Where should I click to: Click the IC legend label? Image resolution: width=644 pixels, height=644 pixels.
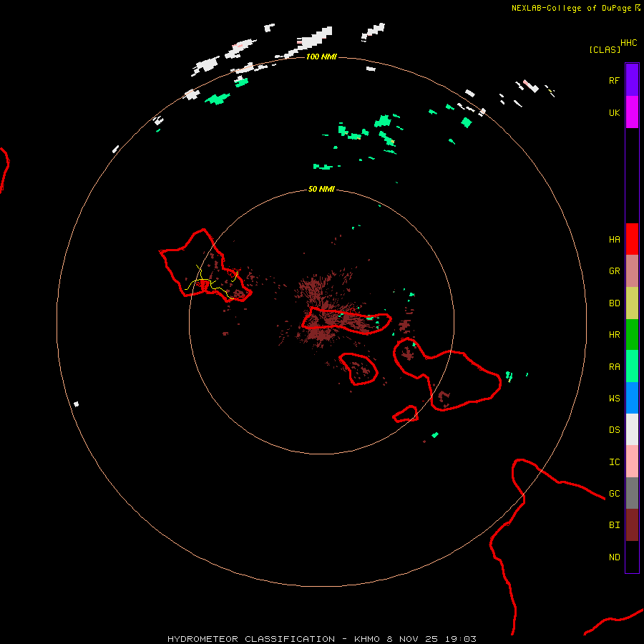click(x=614, y=462)
